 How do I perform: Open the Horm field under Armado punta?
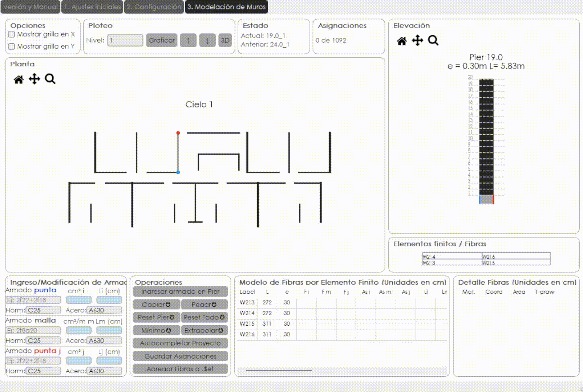[x=44, y=310]
